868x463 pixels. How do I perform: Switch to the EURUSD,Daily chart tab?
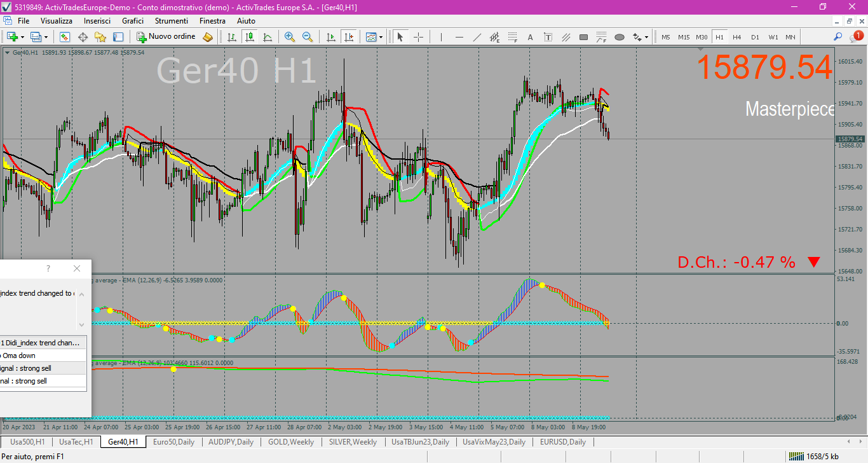563,442
